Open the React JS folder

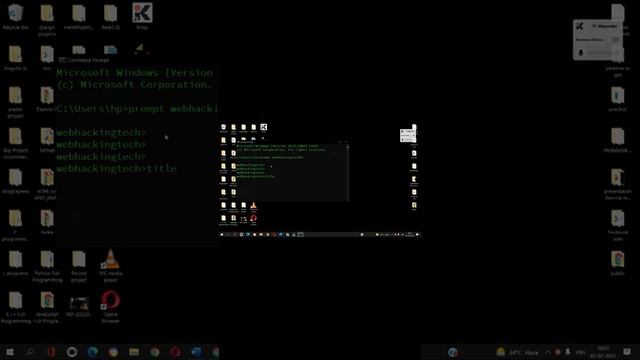[110, 16]
